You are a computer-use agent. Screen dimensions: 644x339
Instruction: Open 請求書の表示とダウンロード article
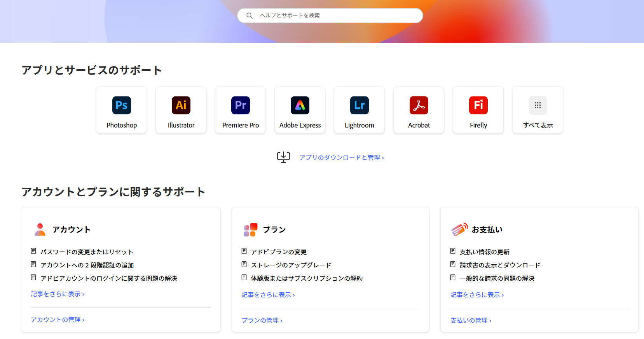500,265
